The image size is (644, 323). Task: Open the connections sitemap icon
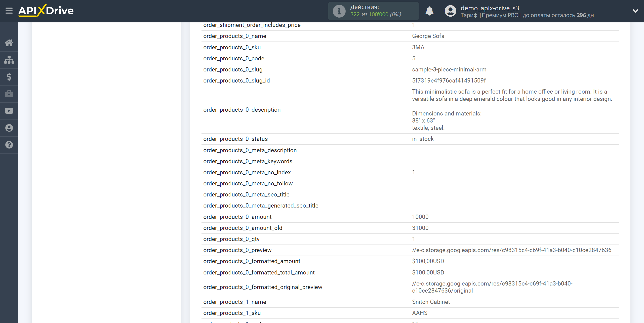click(9, 60)
